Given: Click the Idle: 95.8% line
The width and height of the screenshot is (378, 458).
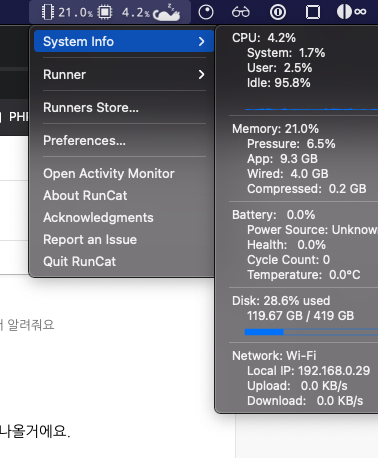Looking at the screenshot, I should click(278, 83).
